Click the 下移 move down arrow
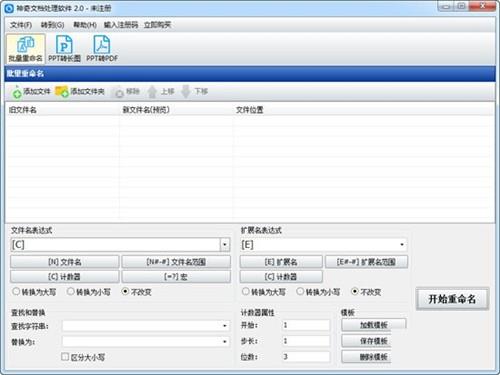Screen dimensions: 500x375 coord(186,92)
